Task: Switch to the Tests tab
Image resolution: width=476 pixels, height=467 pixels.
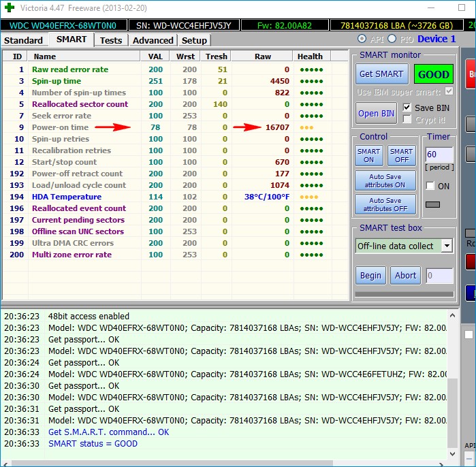Action: (111, 40)
